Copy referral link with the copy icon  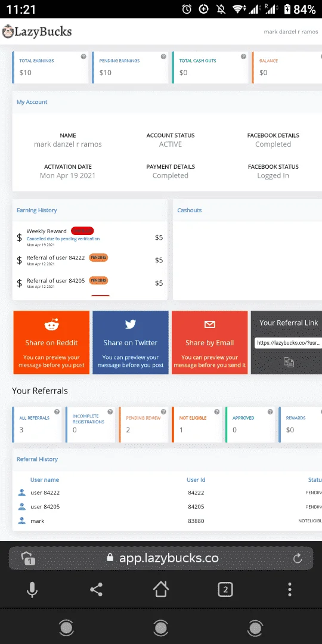click(289, 362)
